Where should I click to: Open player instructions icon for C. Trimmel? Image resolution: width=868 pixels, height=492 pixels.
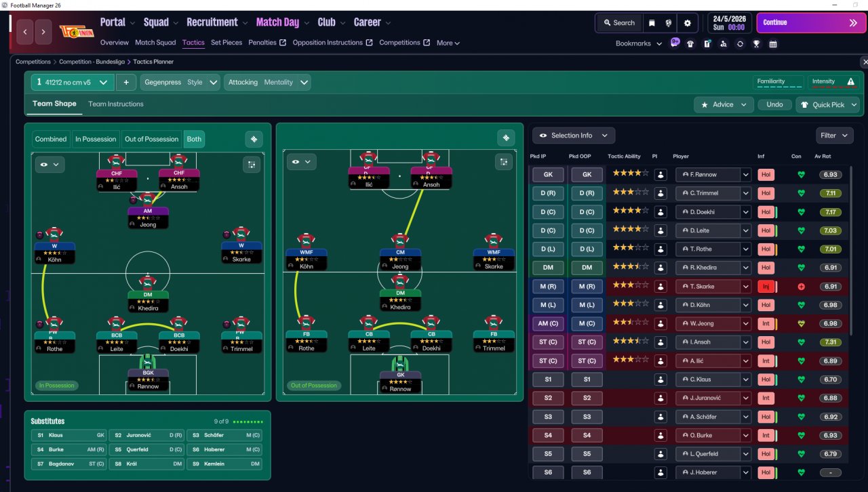coord(661,193)
